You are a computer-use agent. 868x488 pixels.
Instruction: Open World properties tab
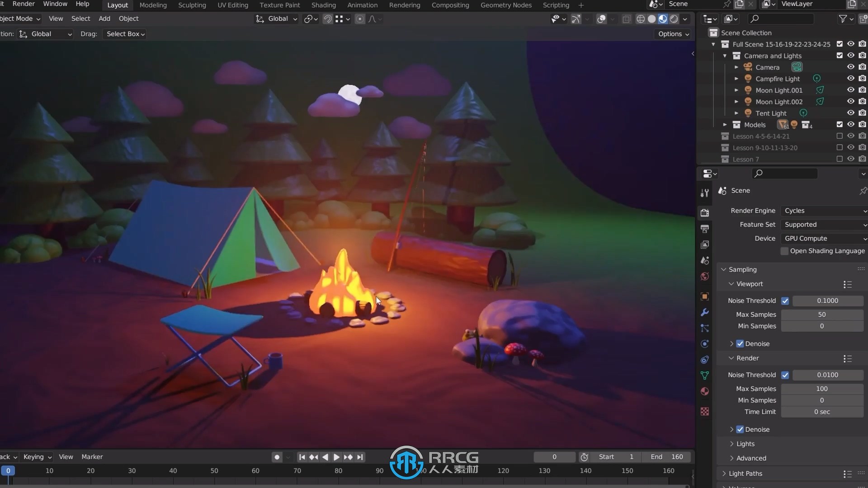click(704, 276)
